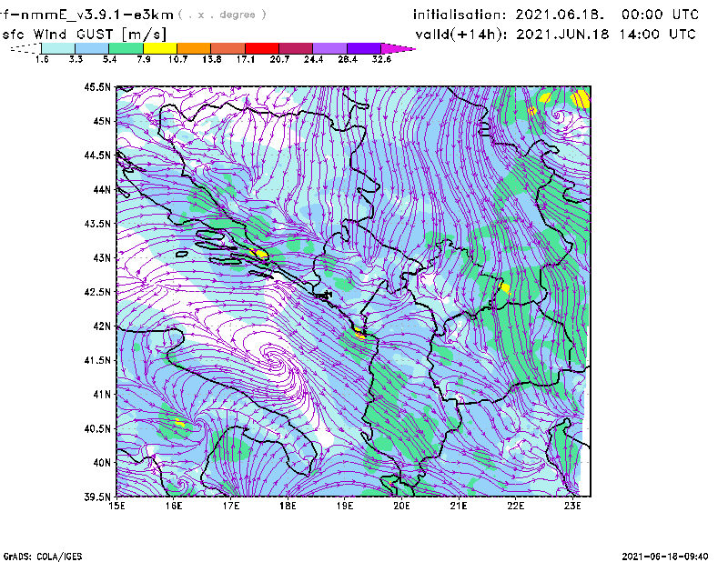Click the 'GrADS: COLA/IGES' footer text

point(43,557)
